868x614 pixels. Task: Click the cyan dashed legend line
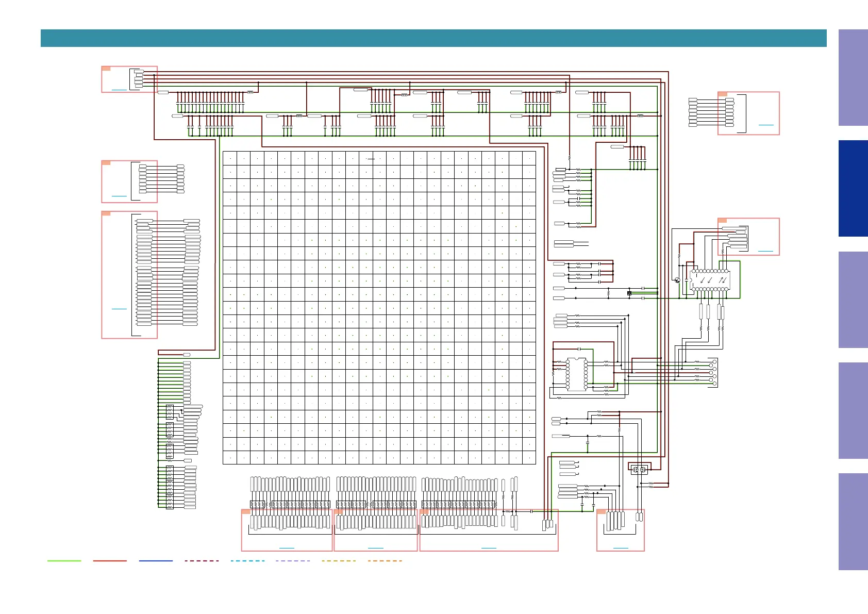tap(247, 560)
